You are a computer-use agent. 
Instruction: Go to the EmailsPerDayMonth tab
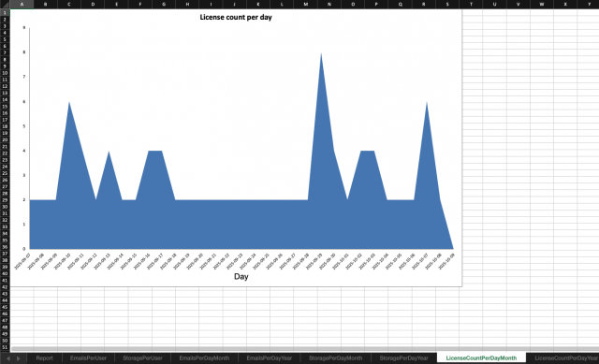pyautogui.click(x=204, y=358)
